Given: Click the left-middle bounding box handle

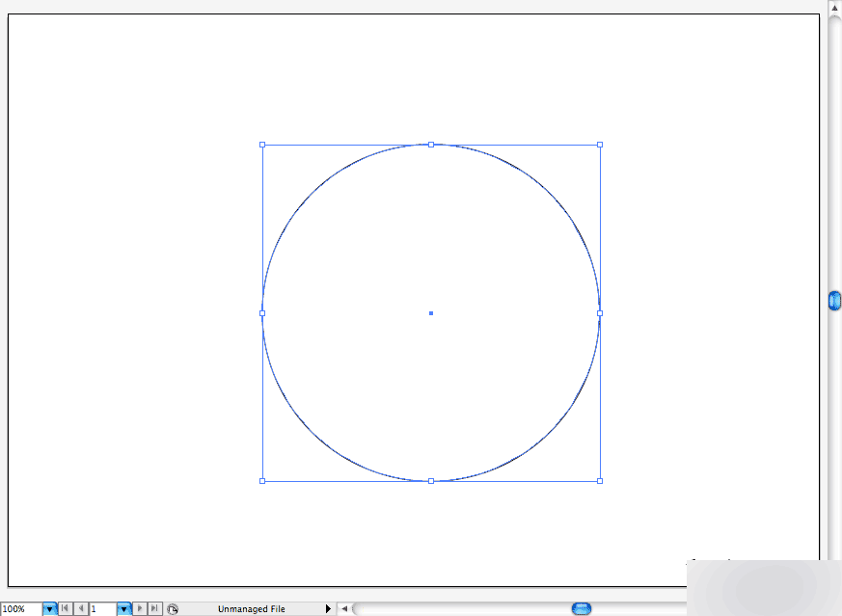Looking at the screenshot, I should point(262,313).
